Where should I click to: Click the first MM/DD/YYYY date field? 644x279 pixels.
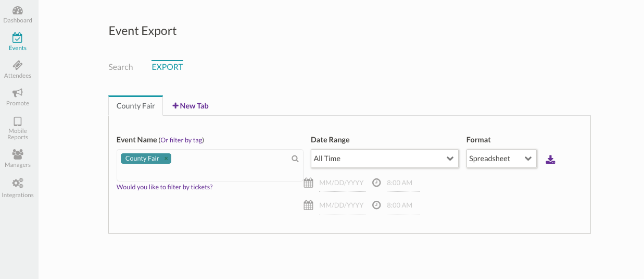click(342, 183)
